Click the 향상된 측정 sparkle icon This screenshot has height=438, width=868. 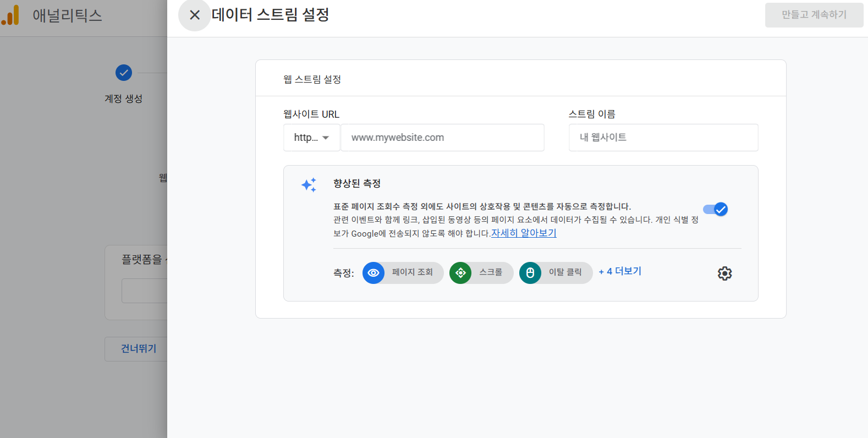click(x=309, y=185)
